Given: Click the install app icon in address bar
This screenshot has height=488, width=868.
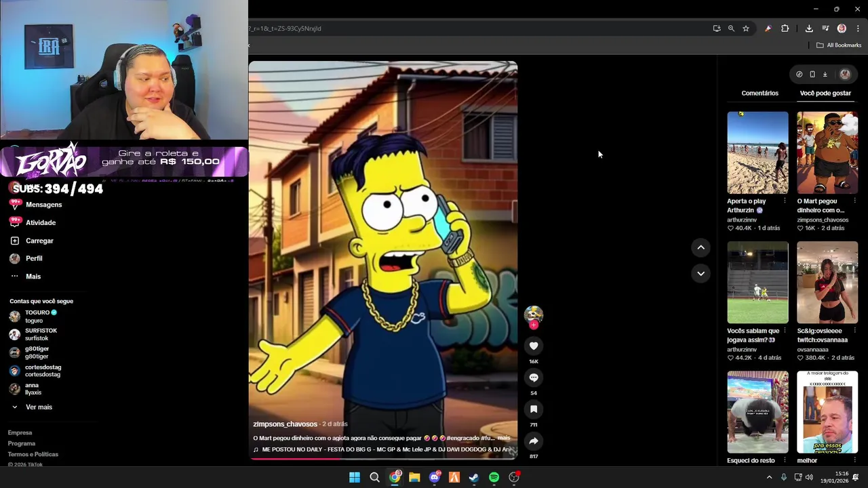Looking at the screenshot, I should coord(717,28).
